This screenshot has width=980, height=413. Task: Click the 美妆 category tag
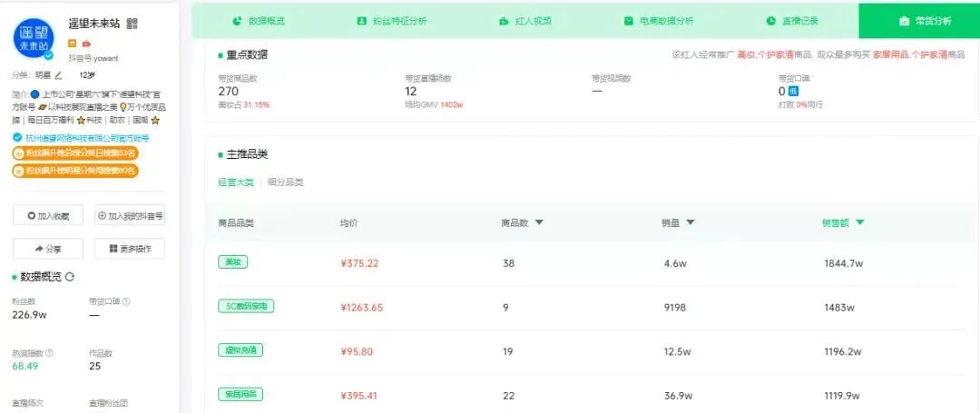pyautogui.click(x=232, y=262)
